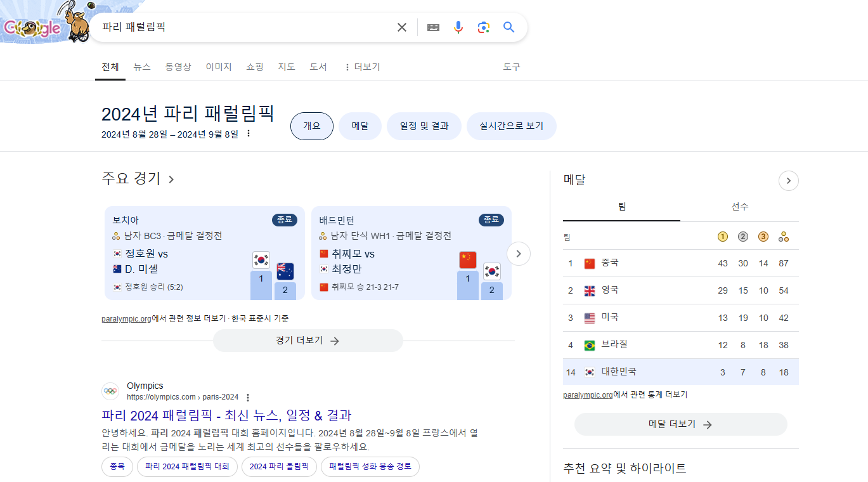
Task: Click the bronze medal column header icon
Action: point(763,237)
